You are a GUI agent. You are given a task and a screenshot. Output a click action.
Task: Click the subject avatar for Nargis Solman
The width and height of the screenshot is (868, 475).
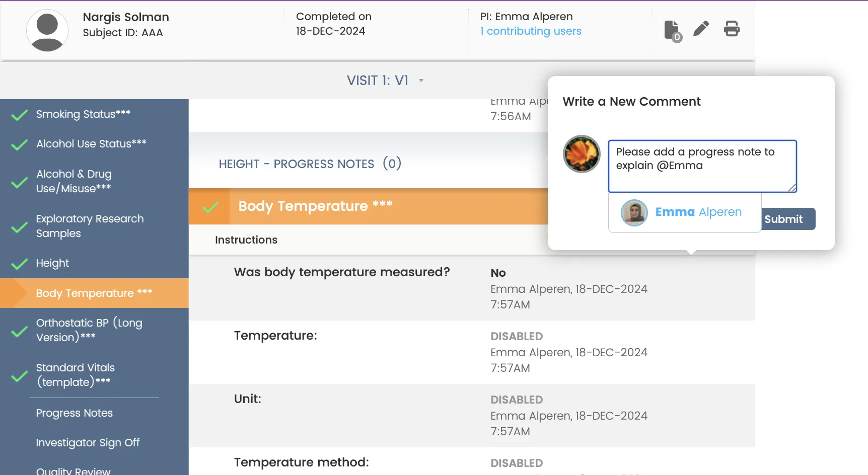pos(47,30)
